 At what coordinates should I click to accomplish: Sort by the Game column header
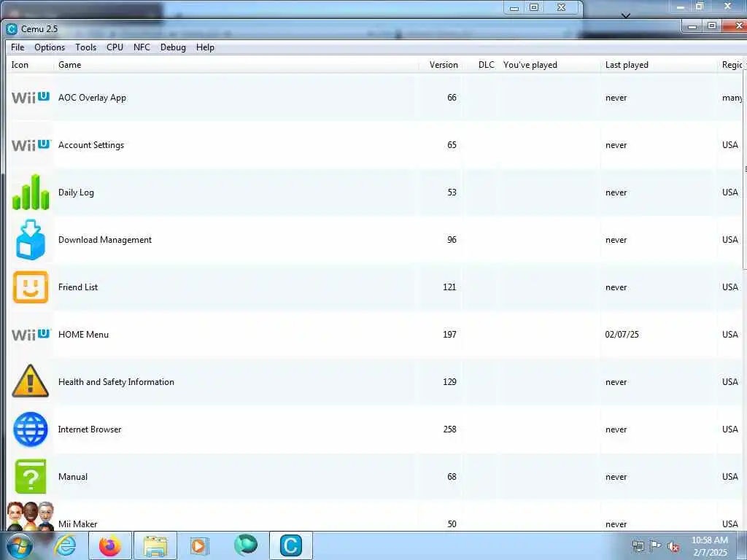tap(236, 65)
